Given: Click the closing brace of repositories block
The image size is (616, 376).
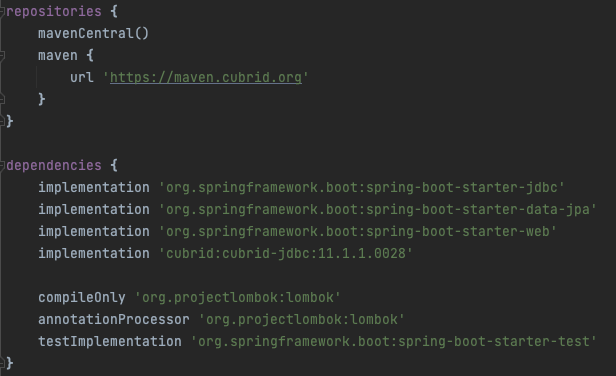Looking at the screenshot, I should [x=10, y=121].
